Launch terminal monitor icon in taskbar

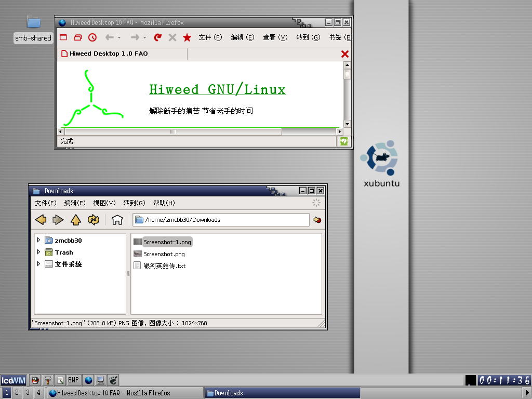tap(100, 380)
